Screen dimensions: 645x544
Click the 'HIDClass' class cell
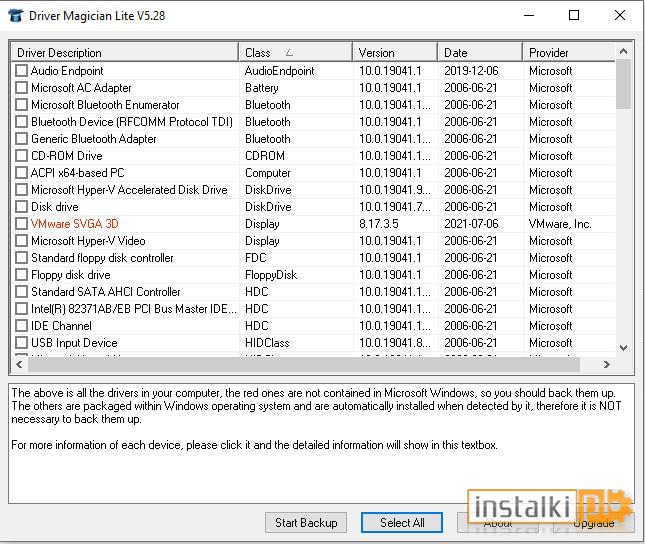[267, 343]
